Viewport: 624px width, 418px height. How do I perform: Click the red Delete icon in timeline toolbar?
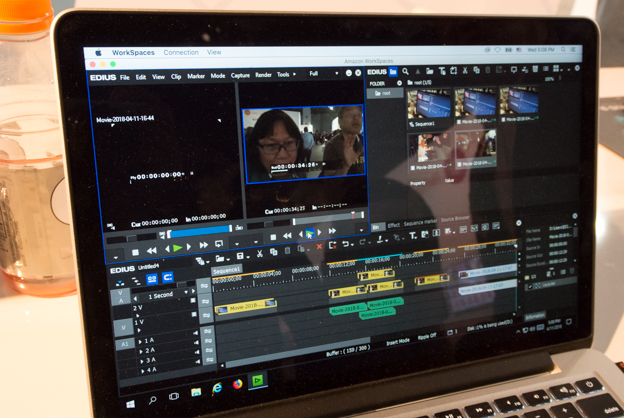tap(319, 246)
